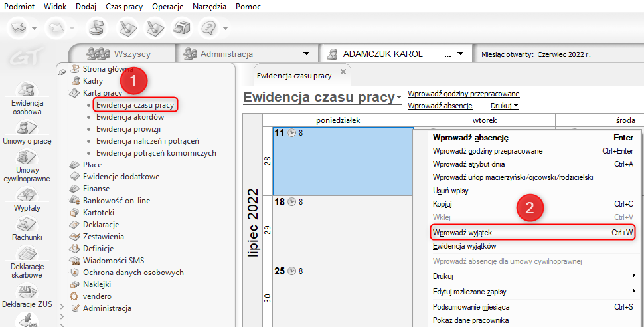
Task: Open the Płace module in tree
Action: point(92,165)
